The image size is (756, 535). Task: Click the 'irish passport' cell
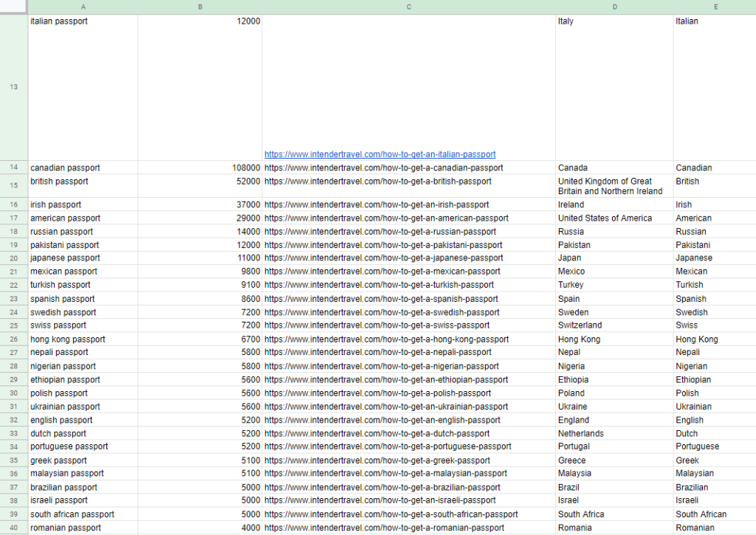tap(83, 204)
